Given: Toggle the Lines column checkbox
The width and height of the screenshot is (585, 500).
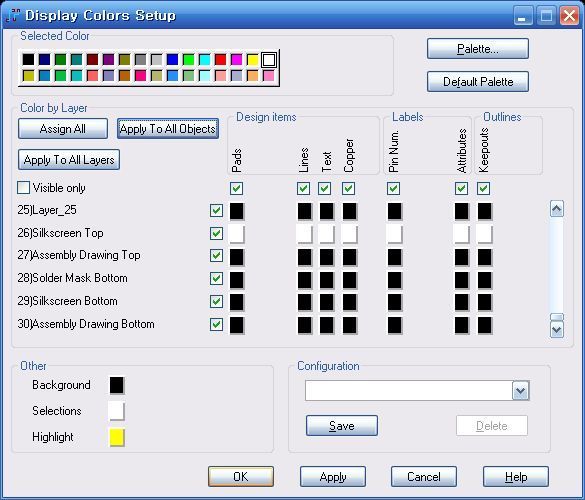Looking at the screenshot, I should 304,188.
